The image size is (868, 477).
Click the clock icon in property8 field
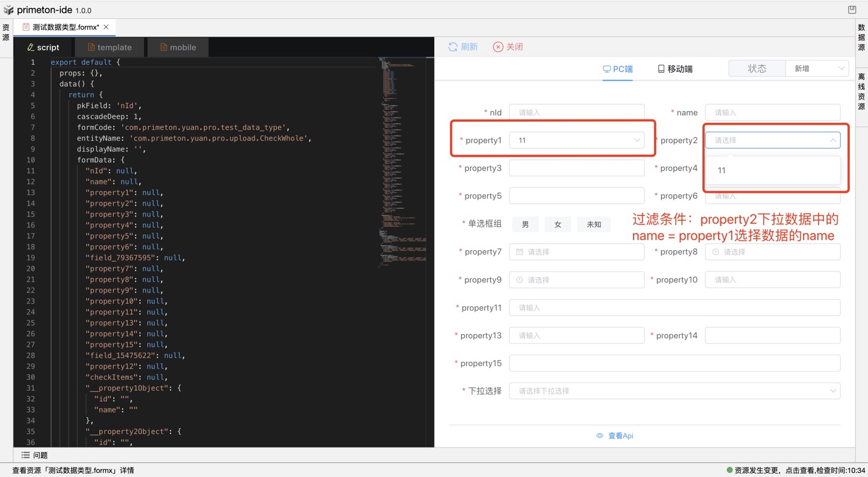click(x=715, y=252)
